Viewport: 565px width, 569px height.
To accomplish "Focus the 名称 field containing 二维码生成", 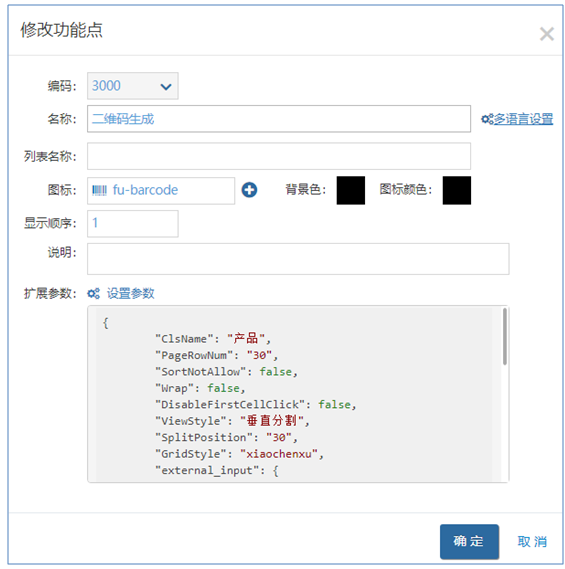I will 279,119.
